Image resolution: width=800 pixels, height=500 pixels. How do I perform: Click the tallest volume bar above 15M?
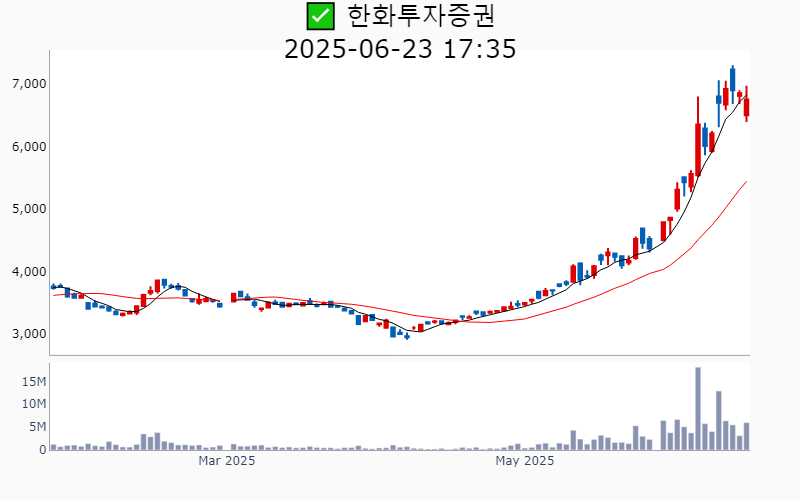pyautogui.click(x=698, y=409)
